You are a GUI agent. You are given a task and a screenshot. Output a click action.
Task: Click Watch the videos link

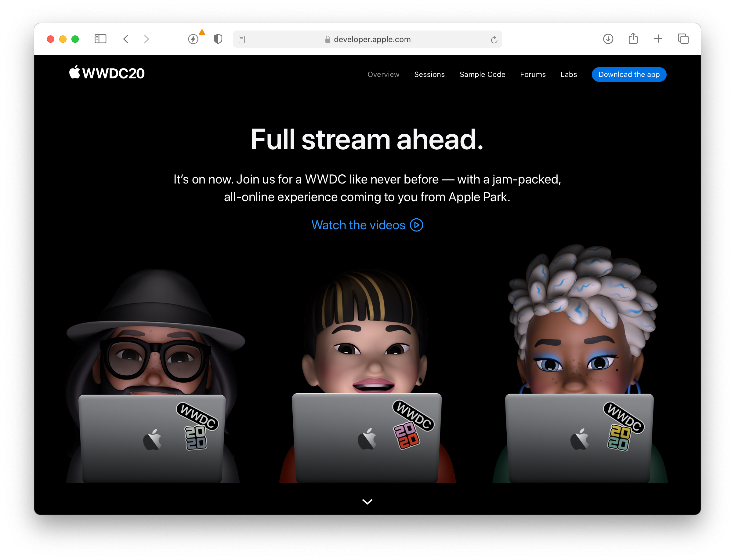[x=367, y=225]
